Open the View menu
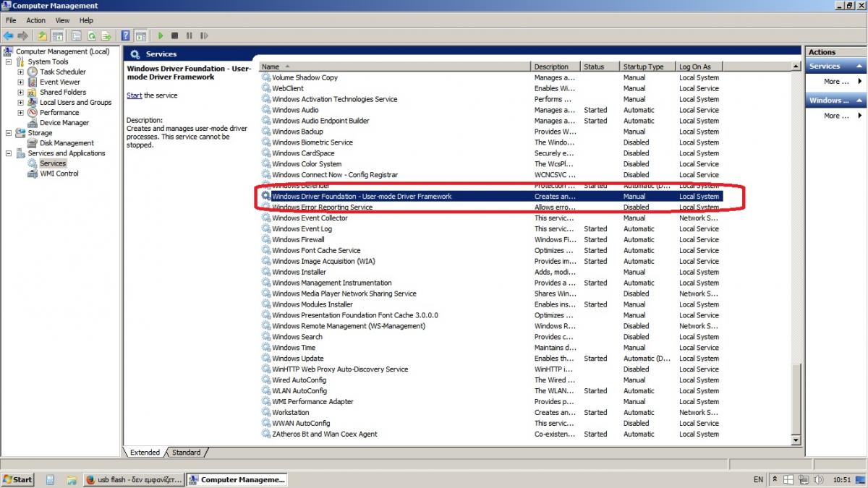Screen dimensions: 868x488 pos(62,20)
